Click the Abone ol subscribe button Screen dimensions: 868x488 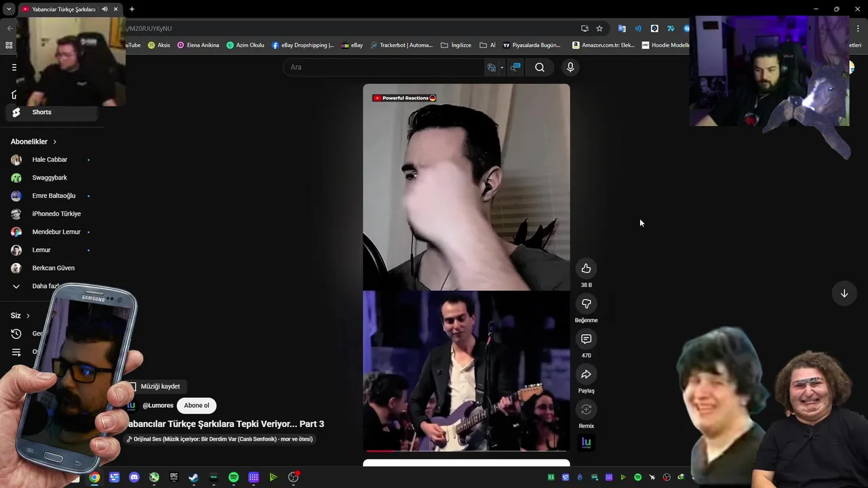click(197, 405)
